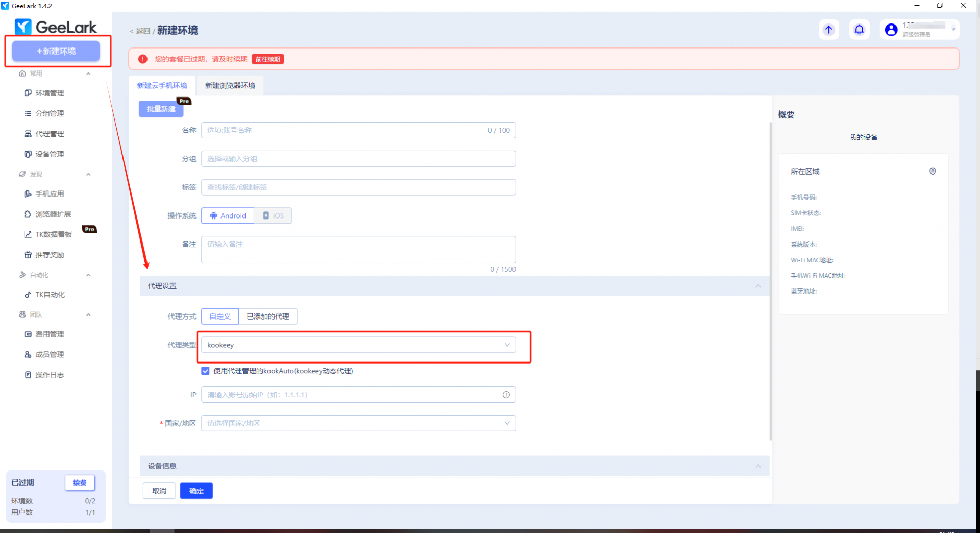Click the upload arrow icon in header
Screen dimensions: 980x533
[828, 30]
